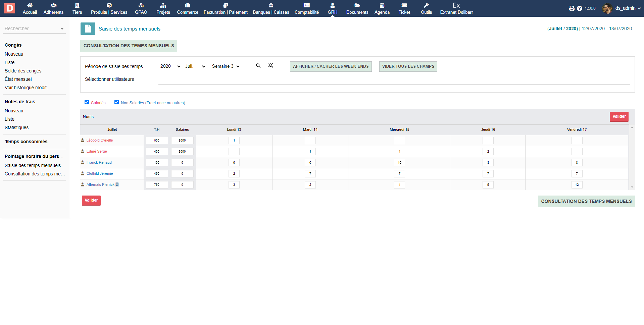This screenshot has width=644, height=325.
Task: Click Vider tous les champs button
Action: pos(408,66)
